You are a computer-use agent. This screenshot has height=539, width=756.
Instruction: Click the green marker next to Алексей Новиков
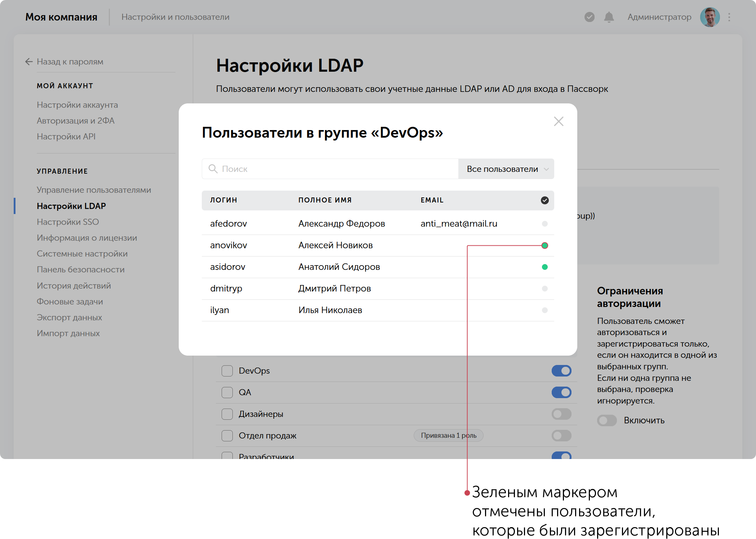click(545, 245)
